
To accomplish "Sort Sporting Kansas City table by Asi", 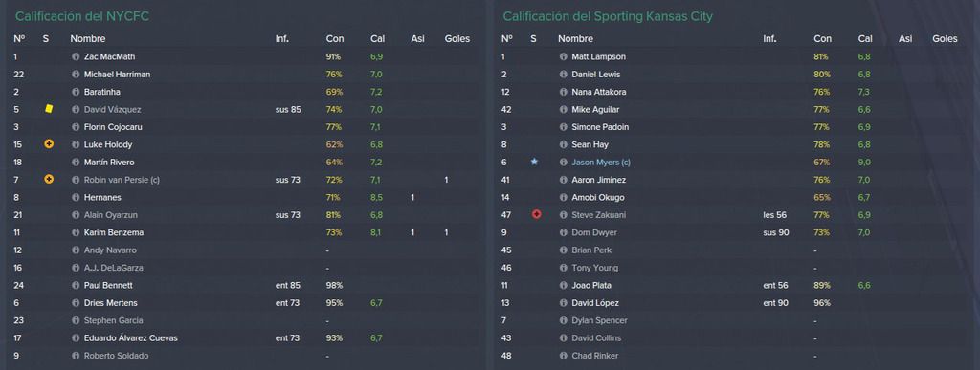I will tap(905, 38).
